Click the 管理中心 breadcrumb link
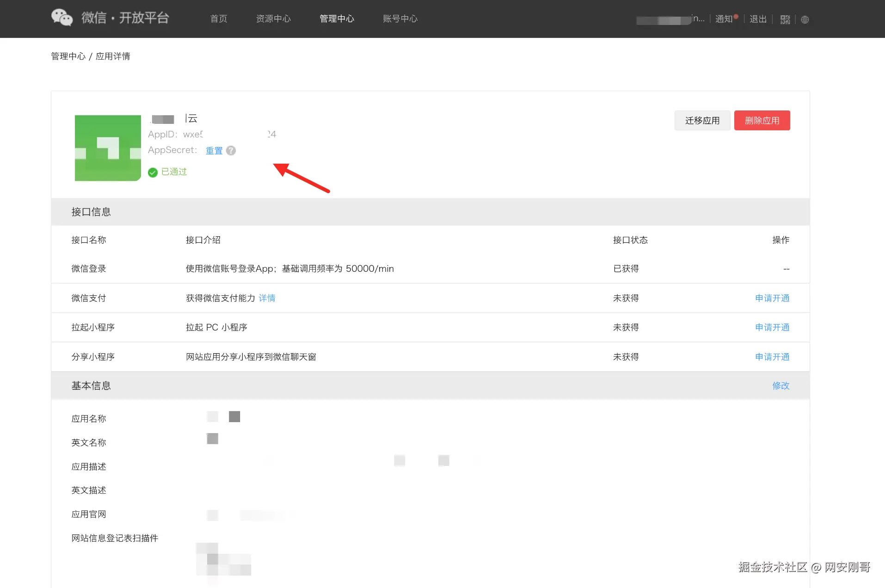 click(x=68, y=56)
